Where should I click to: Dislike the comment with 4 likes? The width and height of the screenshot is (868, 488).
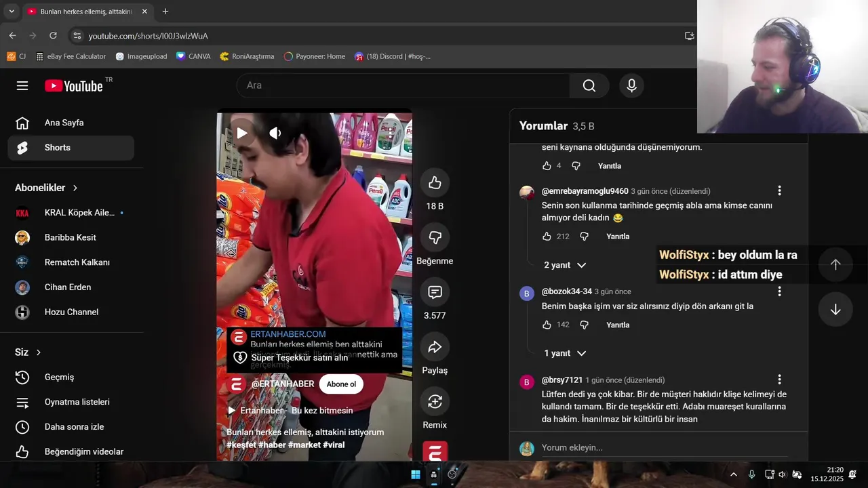[x=576, y=165]
